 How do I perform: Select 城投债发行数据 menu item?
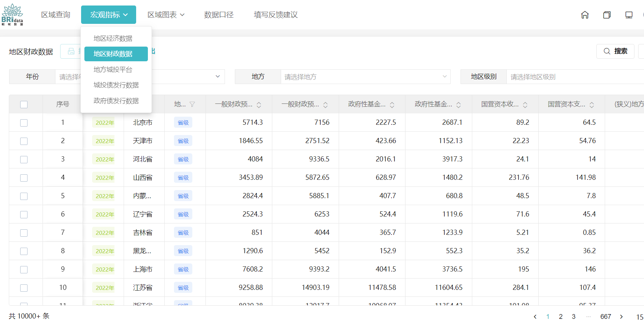pyautogui.click(x=116, y=85)
